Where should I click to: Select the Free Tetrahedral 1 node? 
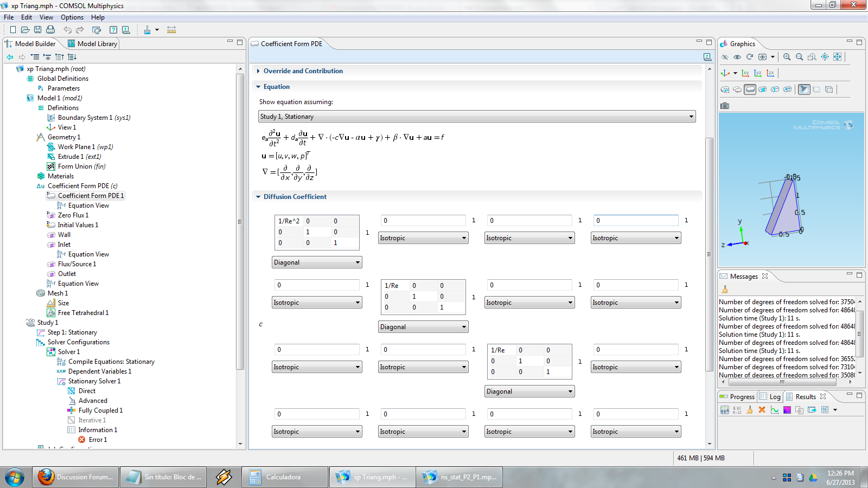pos(83,313)
